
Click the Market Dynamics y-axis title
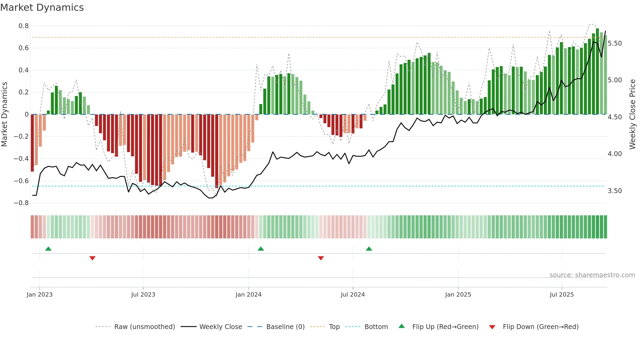[x=4, y=114]
